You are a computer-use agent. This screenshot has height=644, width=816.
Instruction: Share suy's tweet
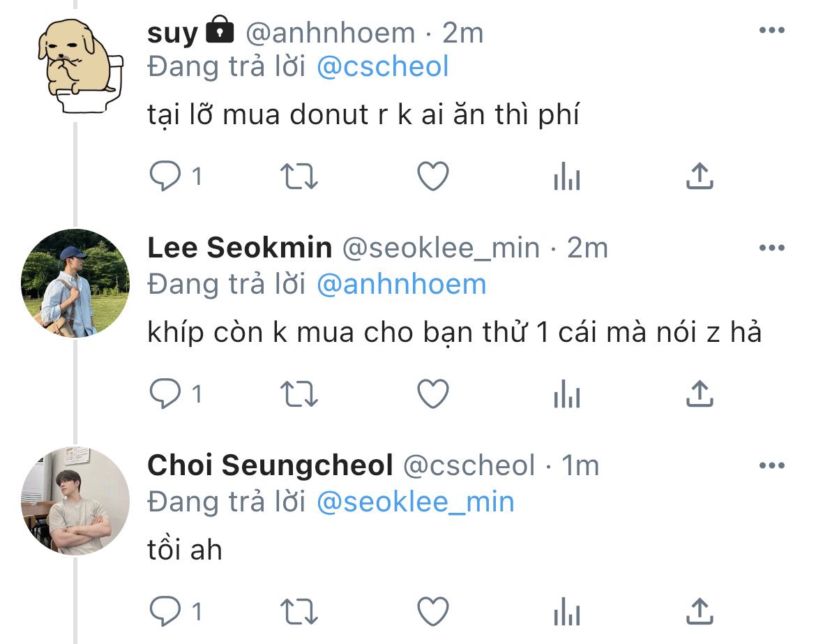700,177
